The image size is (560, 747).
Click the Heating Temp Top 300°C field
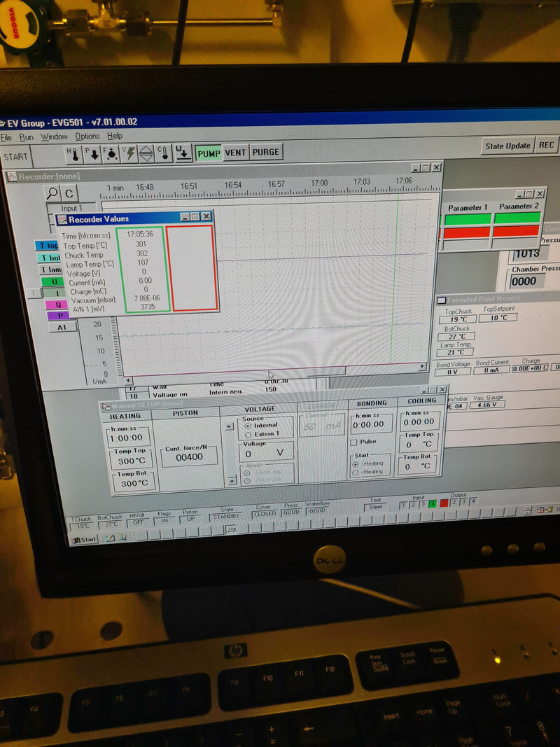coord(132,461)
